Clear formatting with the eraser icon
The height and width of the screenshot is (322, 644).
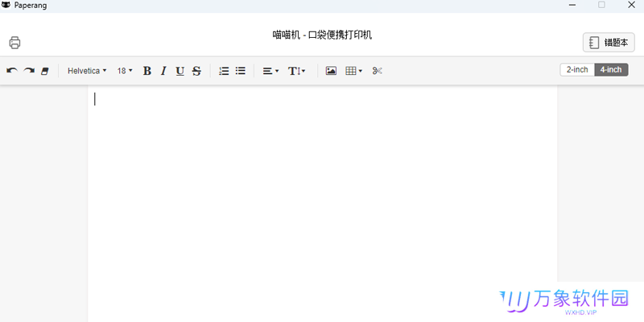45,71
